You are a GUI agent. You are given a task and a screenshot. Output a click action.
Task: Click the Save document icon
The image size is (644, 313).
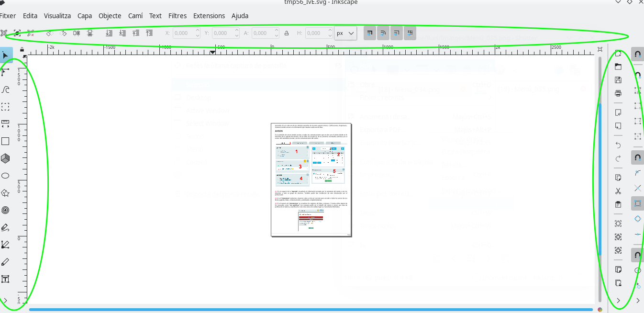point(618,80)
